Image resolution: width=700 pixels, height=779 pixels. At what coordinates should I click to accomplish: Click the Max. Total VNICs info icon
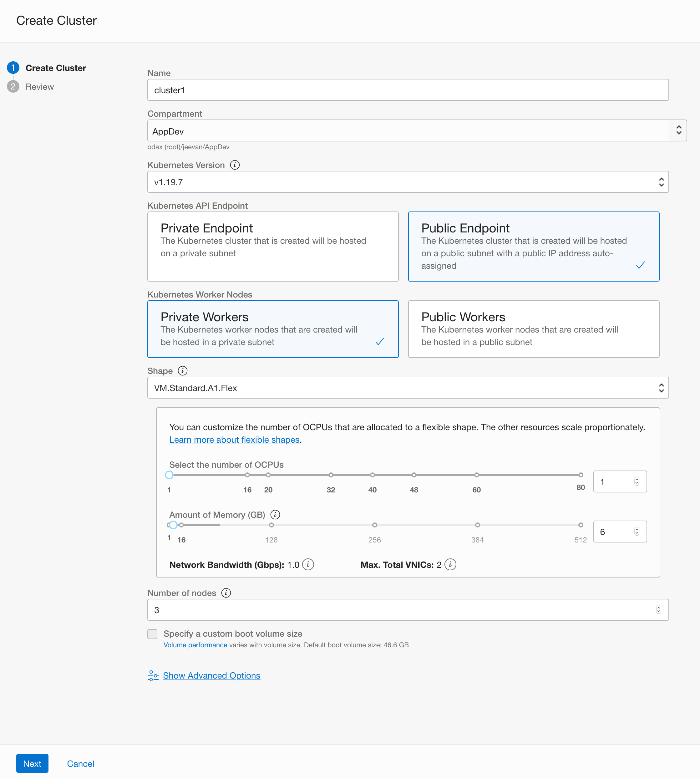tap(450, 565)
